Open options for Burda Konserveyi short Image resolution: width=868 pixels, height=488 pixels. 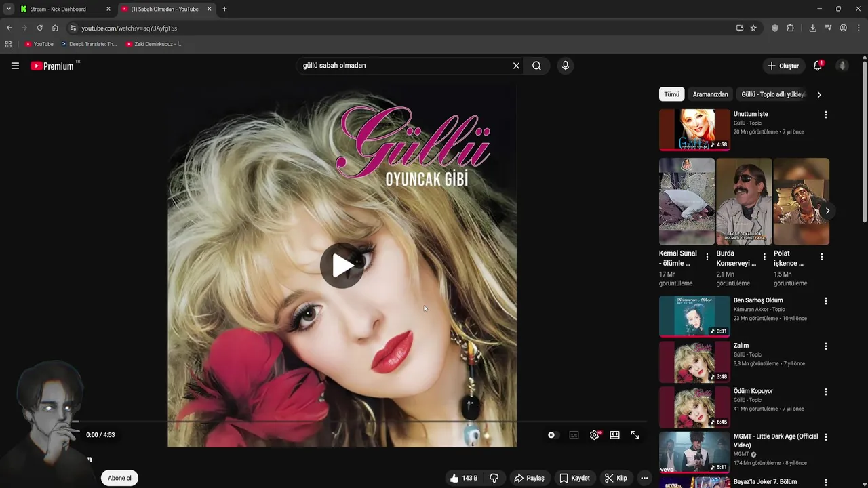764,257
